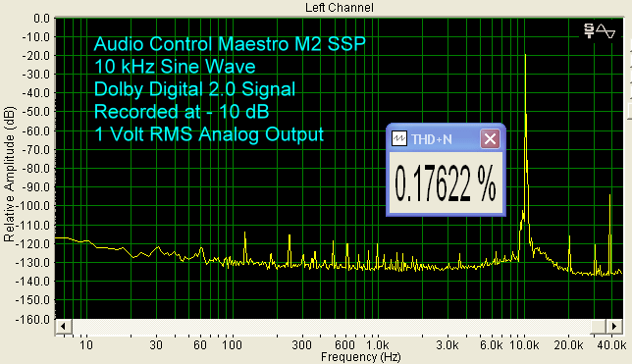Image resolution: width=632 pixels, height=364 pixels.
Task: Click the noise spike near 120 Hz
Action: [x=244, y=233]
